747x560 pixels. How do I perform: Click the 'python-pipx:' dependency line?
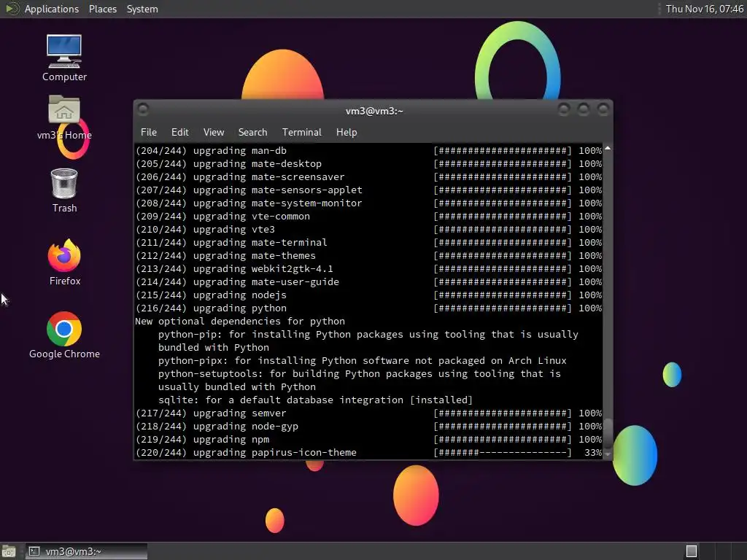(x=363, y=361)
